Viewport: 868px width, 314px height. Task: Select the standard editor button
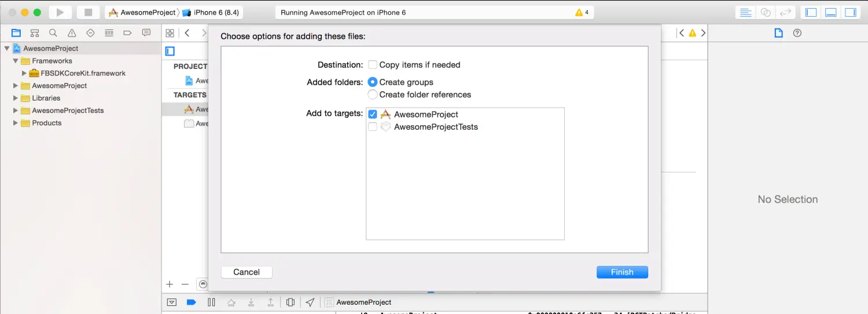[x=746, y=12]
